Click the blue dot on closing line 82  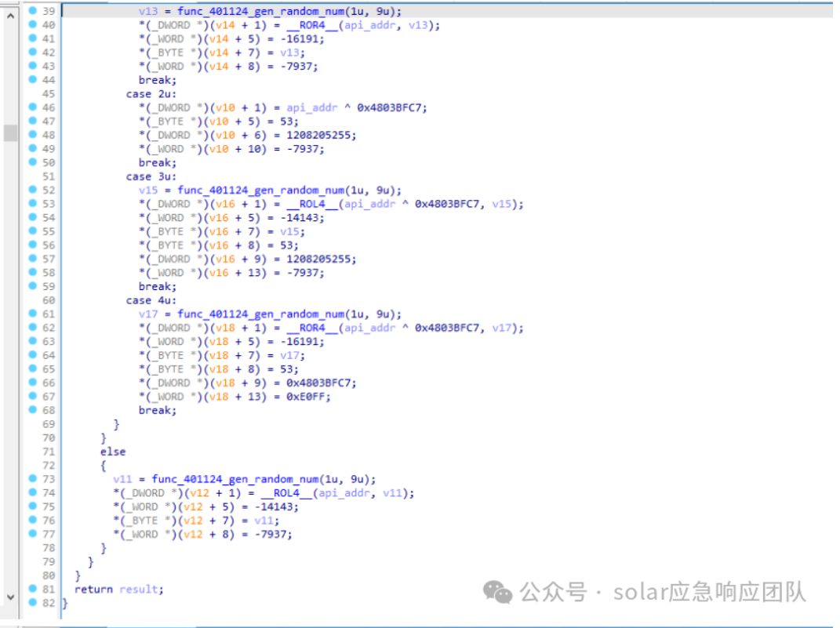click(x=32, y=603)
